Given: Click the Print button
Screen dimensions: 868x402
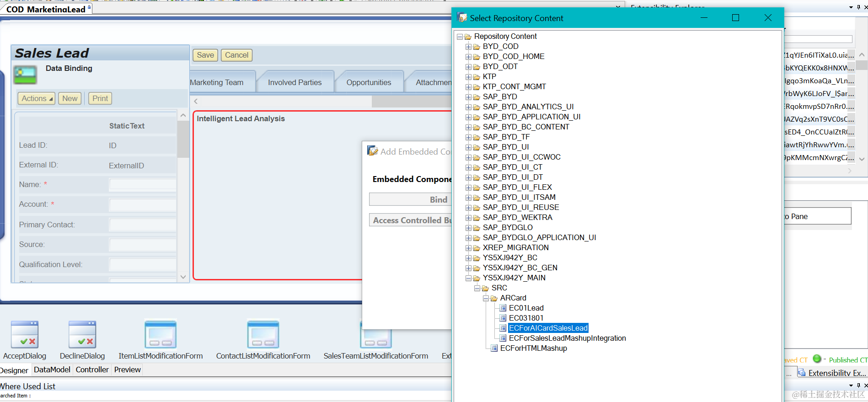Looking at the screenshot, I should [x=100, y=98].
